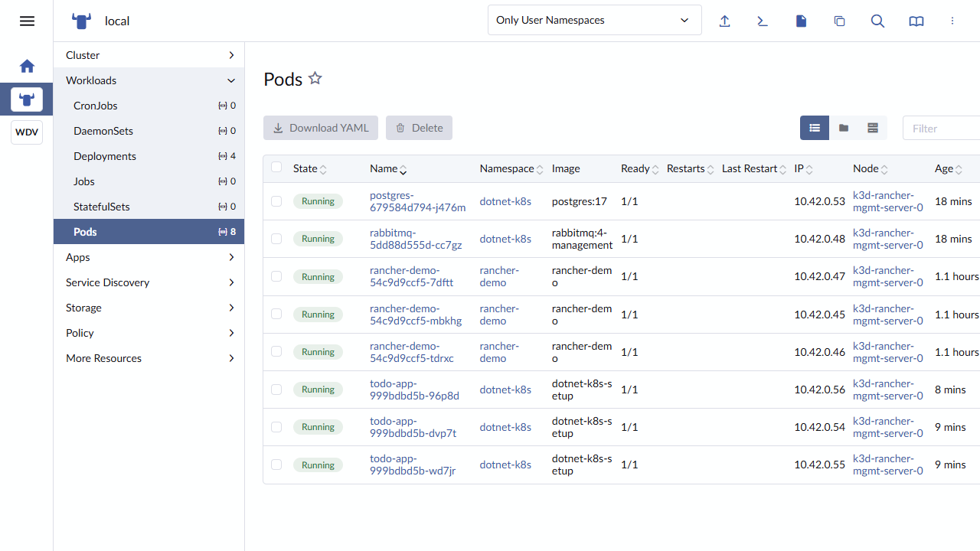This screenshot has height=551, width=980.
Task: Expand the Storage section
Action: click(149, 308)
